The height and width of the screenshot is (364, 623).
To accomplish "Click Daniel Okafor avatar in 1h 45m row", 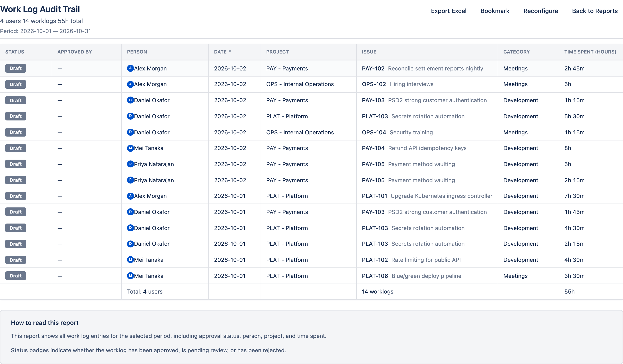I will click(x=130, y=212).
